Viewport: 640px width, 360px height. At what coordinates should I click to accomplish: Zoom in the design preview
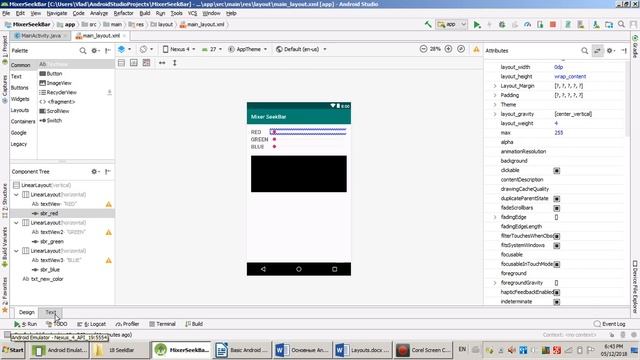(448, 49)
